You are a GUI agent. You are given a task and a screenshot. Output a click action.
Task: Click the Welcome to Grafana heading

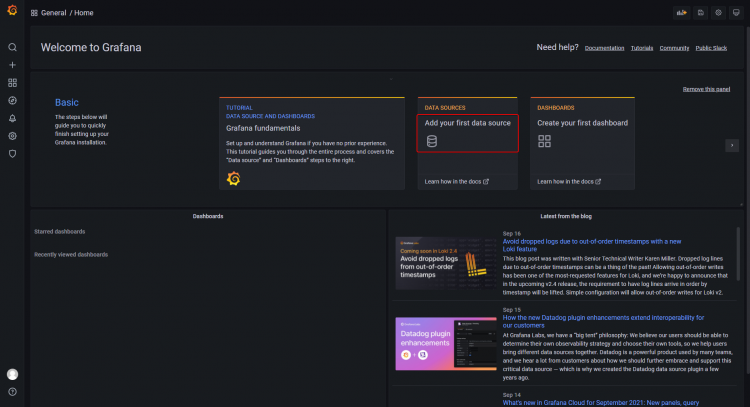[x=91, y=47]
